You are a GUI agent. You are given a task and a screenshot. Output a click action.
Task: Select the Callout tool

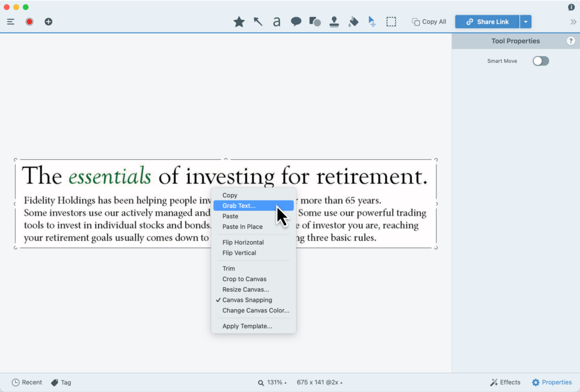[296, 22]
